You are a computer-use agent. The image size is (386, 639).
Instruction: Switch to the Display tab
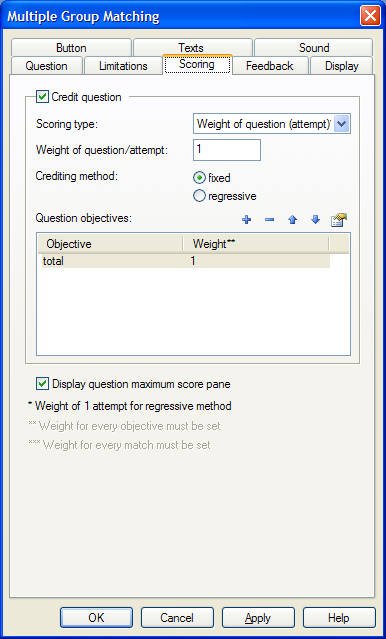342,66
